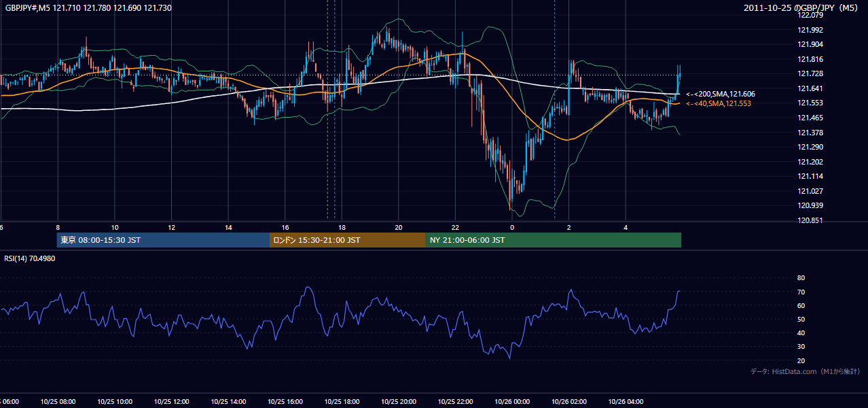
Task: Click price axis value 122.079
Action: tap(811, 15)
